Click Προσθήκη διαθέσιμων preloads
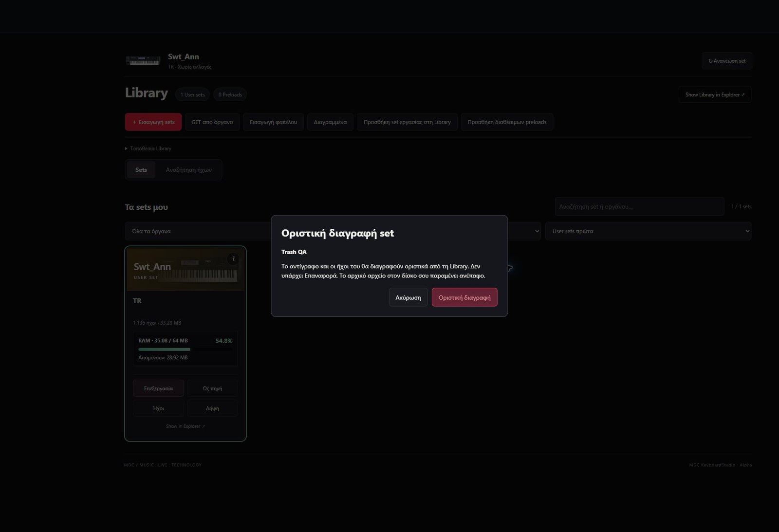This screenshot has height=532, width=779. pyautogui.click(x=507, y=122)
